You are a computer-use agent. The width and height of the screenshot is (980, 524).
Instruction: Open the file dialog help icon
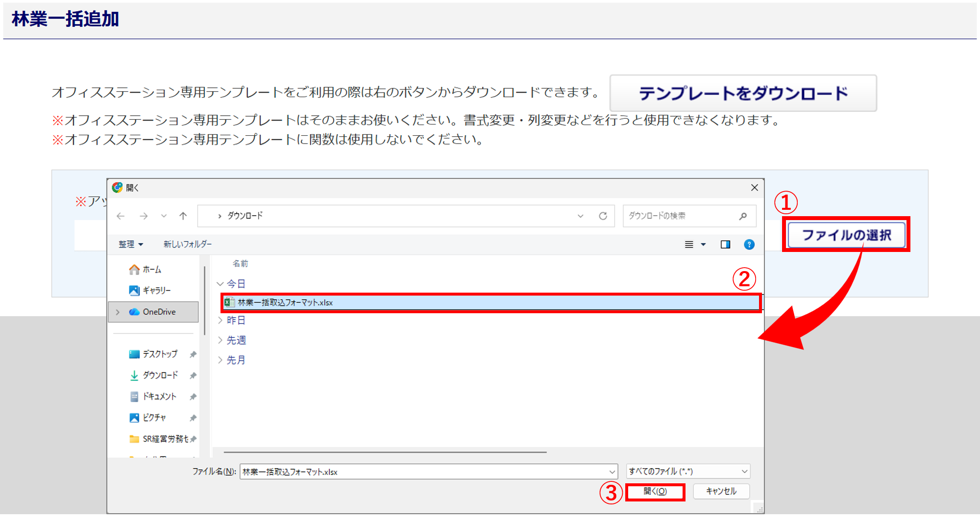coord(749,245)
